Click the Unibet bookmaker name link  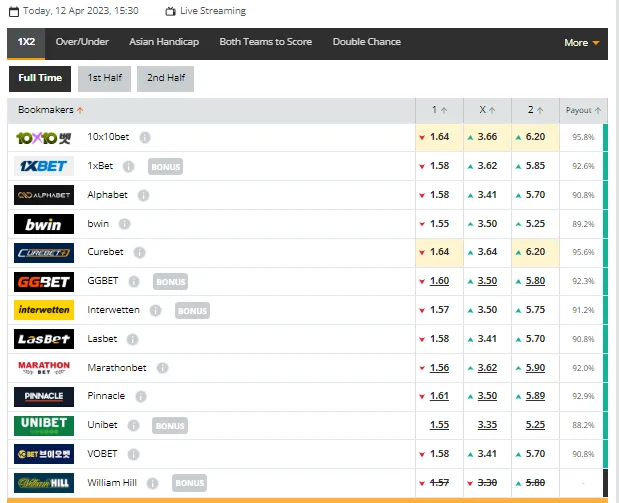click(102, 425)
